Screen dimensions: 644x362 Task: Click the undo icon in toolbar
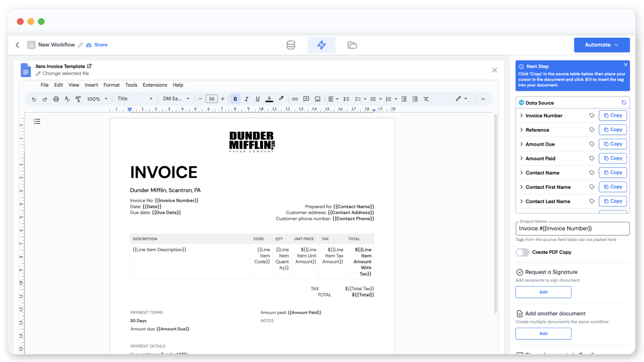pos(34,99)
